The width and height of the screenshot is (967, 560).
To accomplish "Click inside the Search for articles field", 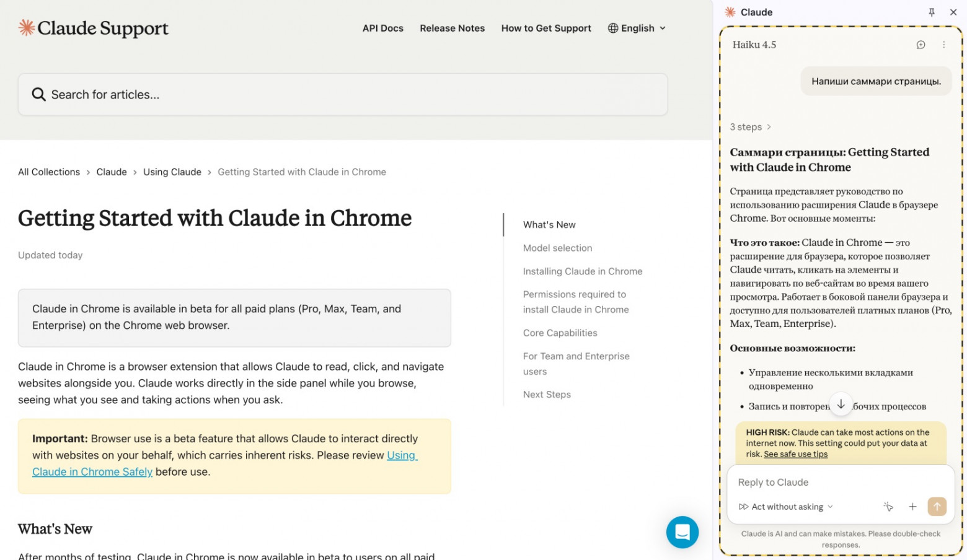I will tap(248, 94).
